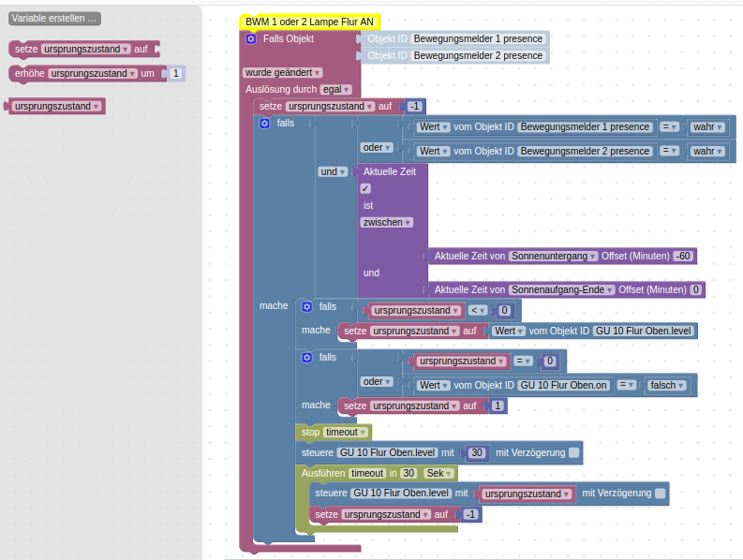Image resolution: width=743 pixels, height=560 pixels.
Task: Open Wert dropdown of GU 10 Flur Oben.level getter
Action: coord(509,331)
